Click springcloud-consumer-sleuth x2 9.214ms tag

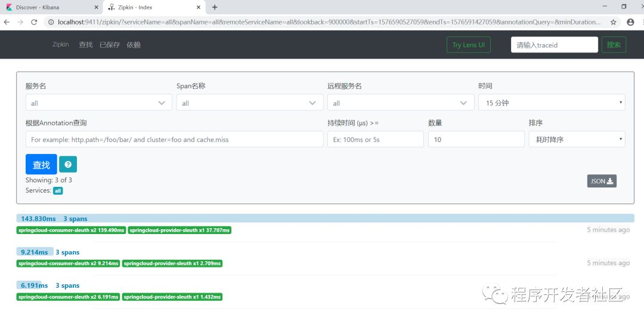69,263
